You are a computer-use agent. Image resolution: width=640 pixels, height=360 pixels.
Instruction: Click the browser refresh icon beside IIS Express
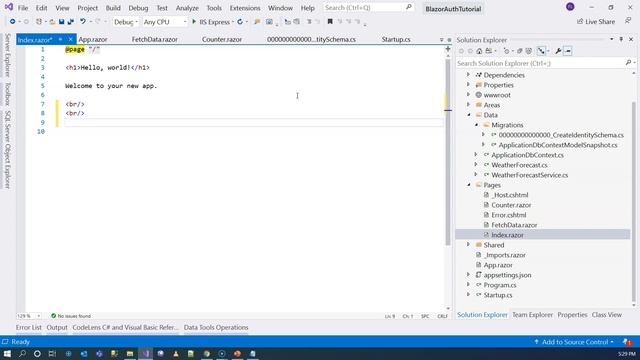pos(240,22)
